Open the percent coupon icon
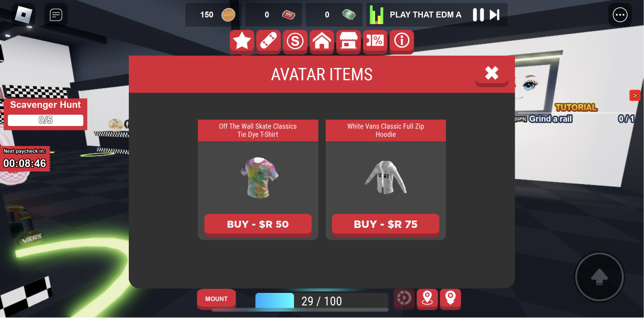644x318 pixels. [375, 41]
